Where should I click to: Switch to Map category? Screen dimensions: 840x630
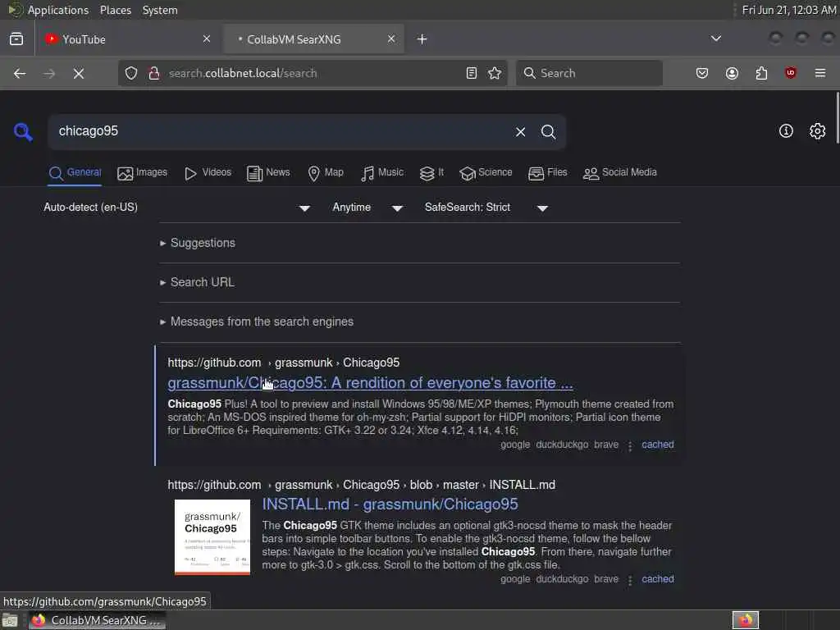click(x=325, y=172)
